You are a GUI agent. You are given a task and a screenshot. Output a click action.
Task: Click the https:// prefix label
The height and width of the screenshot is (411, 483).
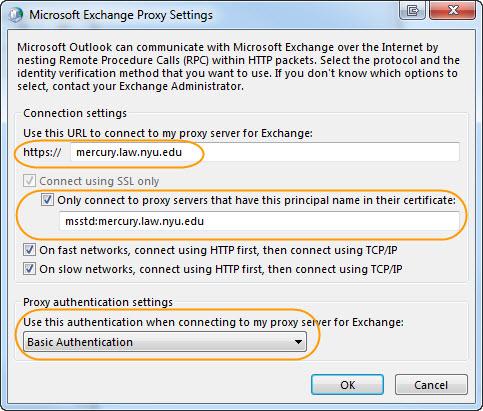[x=42, y=152]
